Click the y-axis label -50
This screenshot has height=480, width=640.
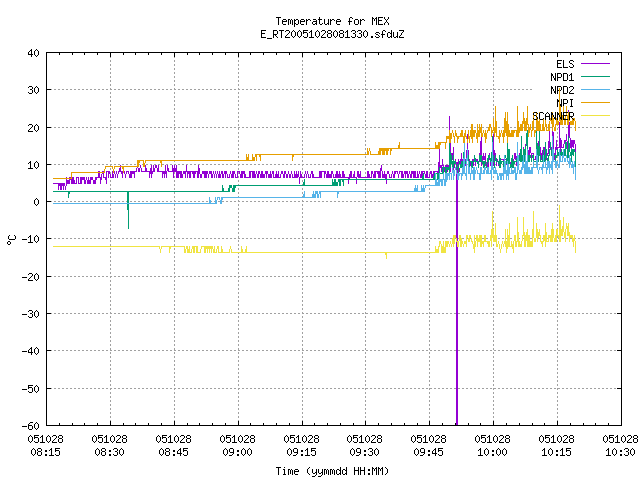(31, 389)
